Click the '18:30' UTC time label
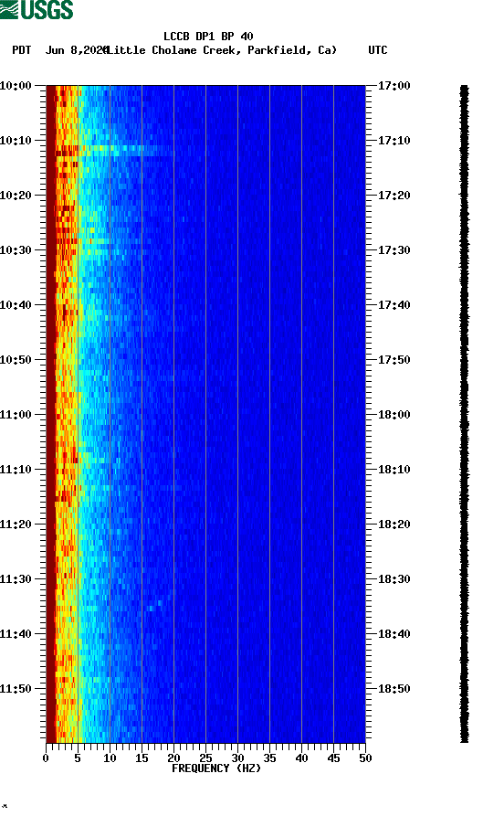This screenshot has height=816, width=504. pos(394,578)
